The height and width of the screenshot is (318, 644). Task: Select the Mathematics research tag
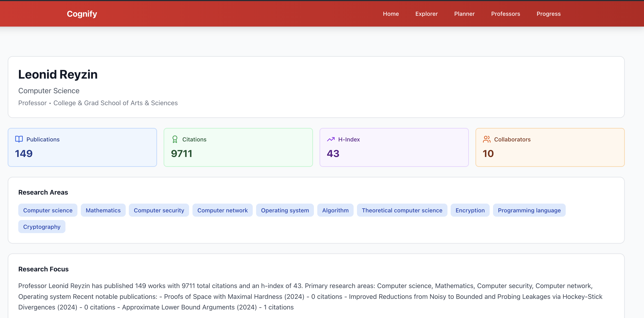tap(103, 210)
